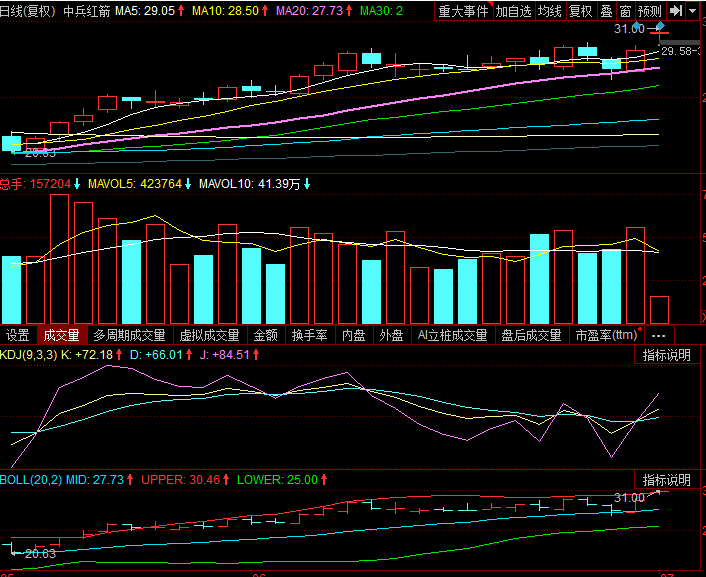Select the AI立桩成交量 indicator tab
706x577 pixels.
tap(453, 335)
